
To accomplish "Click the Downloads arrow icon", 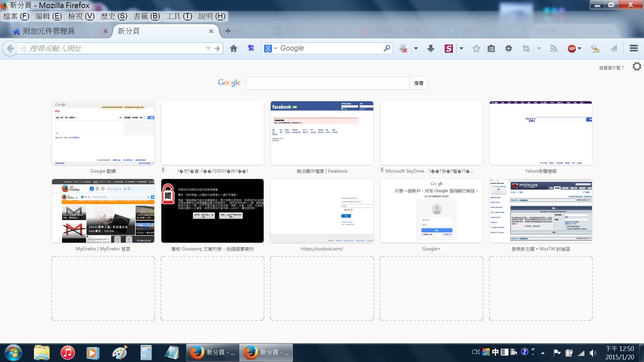I will pyautogui.click(x=431, y=49).
